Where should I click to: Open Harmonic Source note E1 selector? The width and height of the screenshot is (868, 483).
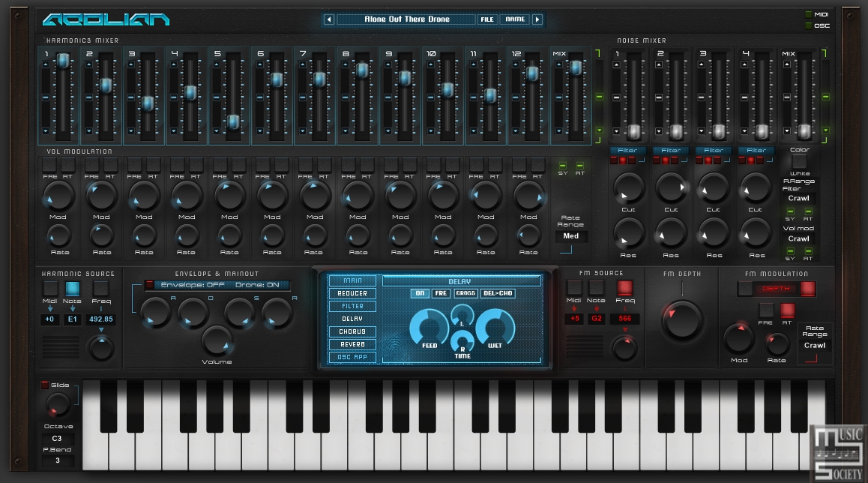coord(73,319)
